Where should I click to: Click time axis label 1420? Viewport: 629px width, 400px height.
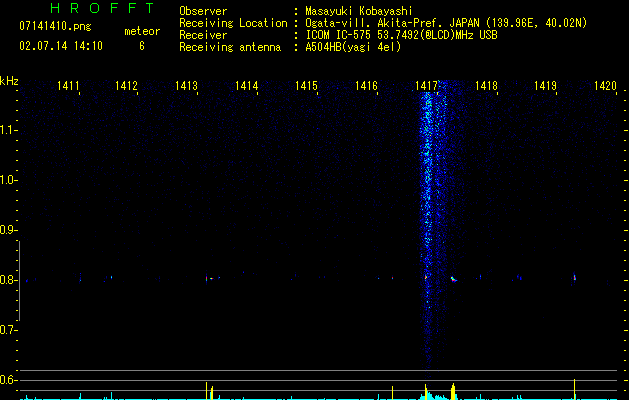pyautogui.click(x=605, y=86)
